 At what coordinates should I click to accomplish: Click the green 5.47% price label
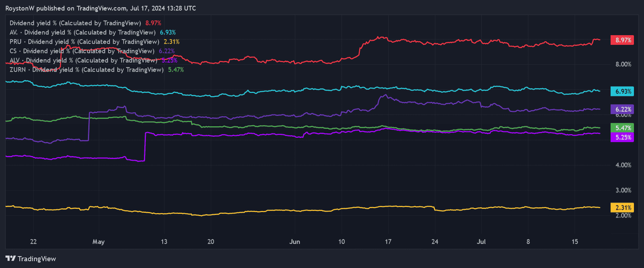pyautogui.click(x=622, y=128)
